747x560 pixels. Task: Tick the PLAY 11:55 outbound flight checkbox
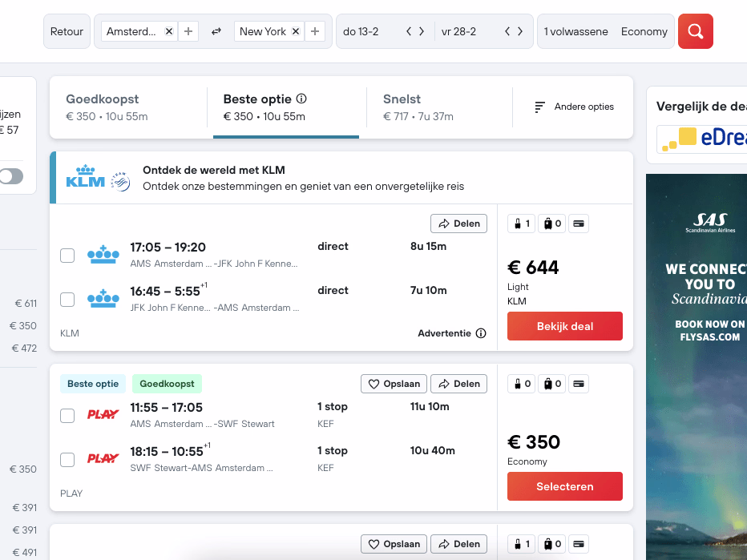click(x=67, y=416)
